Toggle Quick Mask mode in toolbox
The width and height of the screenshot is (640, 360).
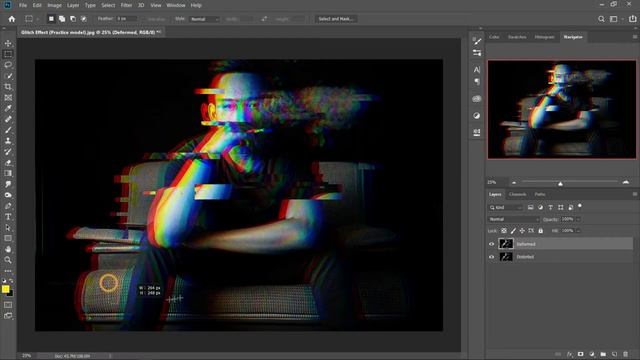[8, 305]
